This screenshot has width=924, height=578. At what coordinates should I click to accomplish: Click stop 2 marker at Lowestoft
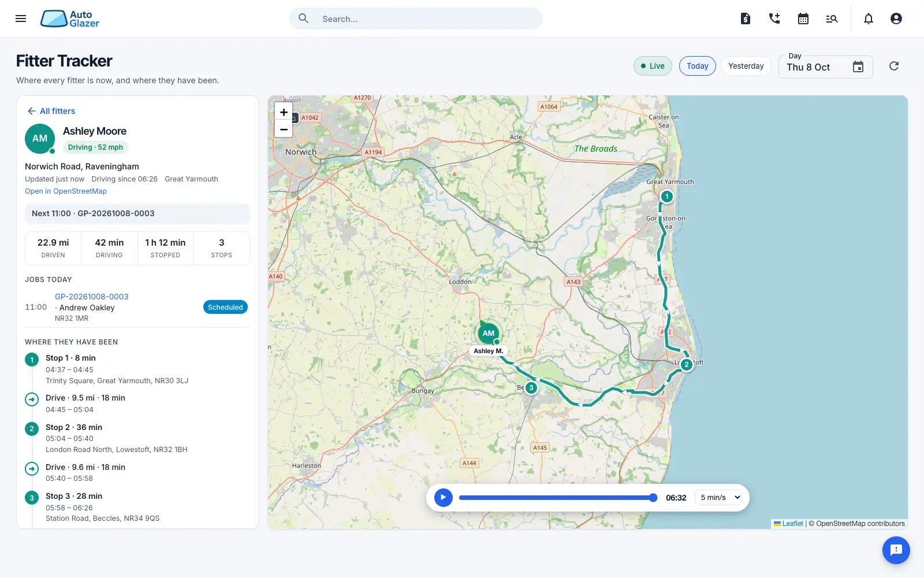tap(686, 365)
